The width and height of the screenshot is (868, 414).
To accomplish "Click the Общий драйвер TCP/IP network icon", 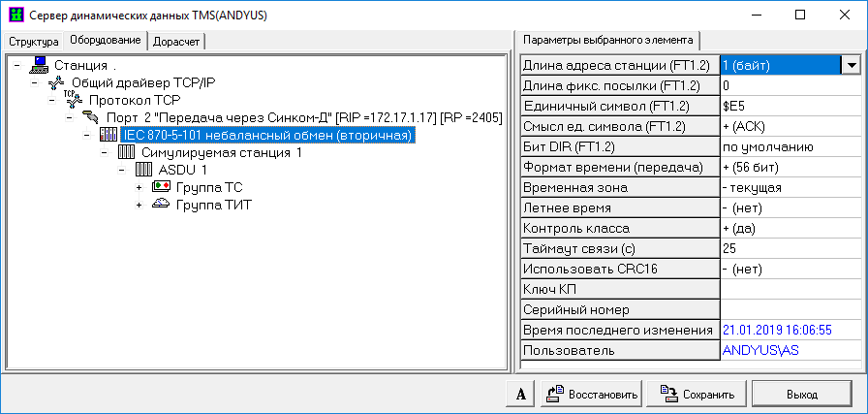I will tap(56, 82).
